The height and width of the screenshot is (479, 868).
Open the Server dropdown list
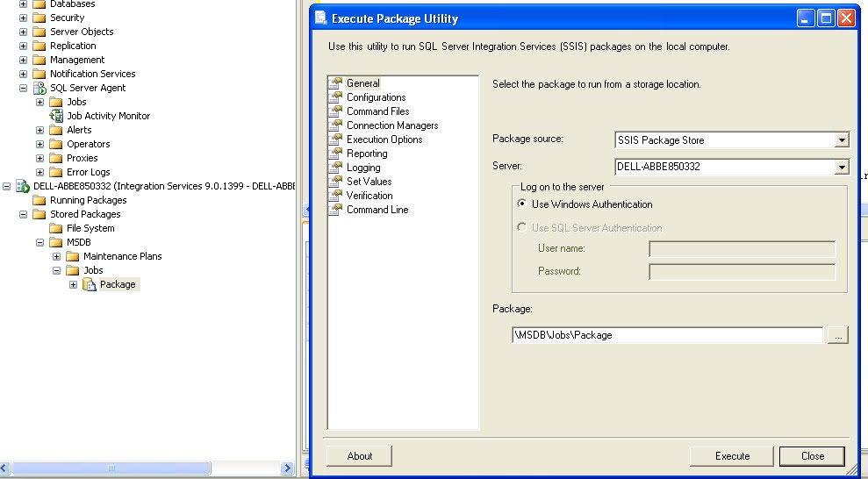pyautogui.click(x=842, y=167)
